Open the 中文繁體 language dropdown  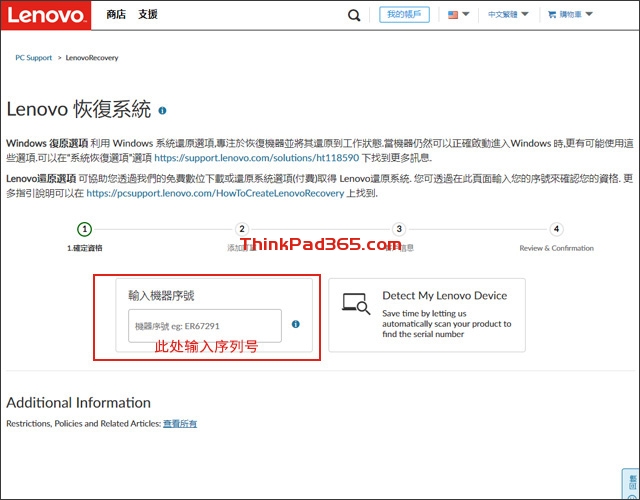coord(508,14)
